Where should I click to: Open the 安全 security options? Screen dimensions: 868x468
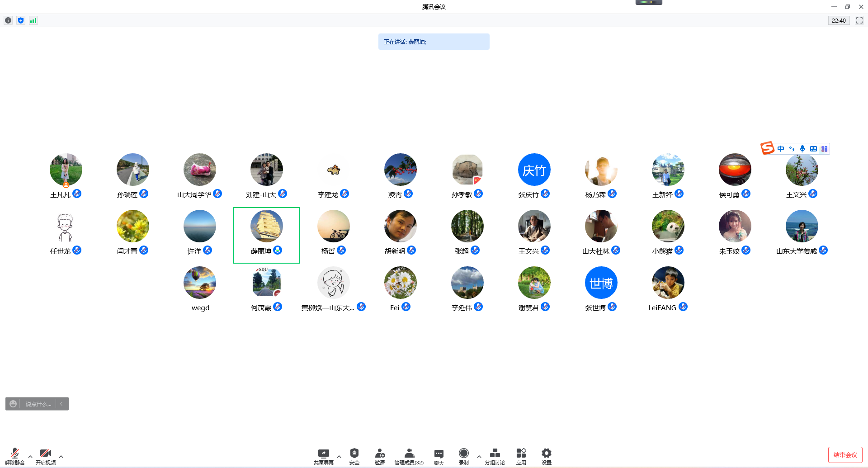354,456
